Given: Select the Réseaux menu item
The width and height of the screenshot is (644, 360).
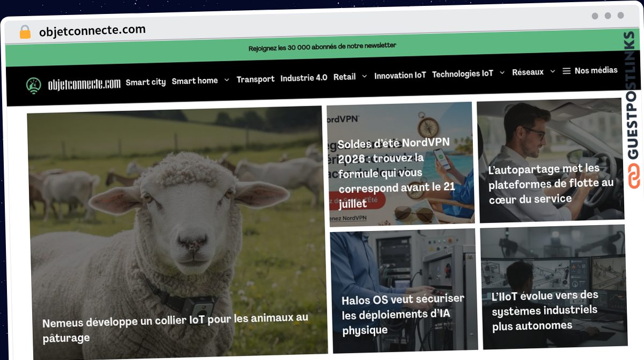Looking at the screenshot, I should pos(528,72).
